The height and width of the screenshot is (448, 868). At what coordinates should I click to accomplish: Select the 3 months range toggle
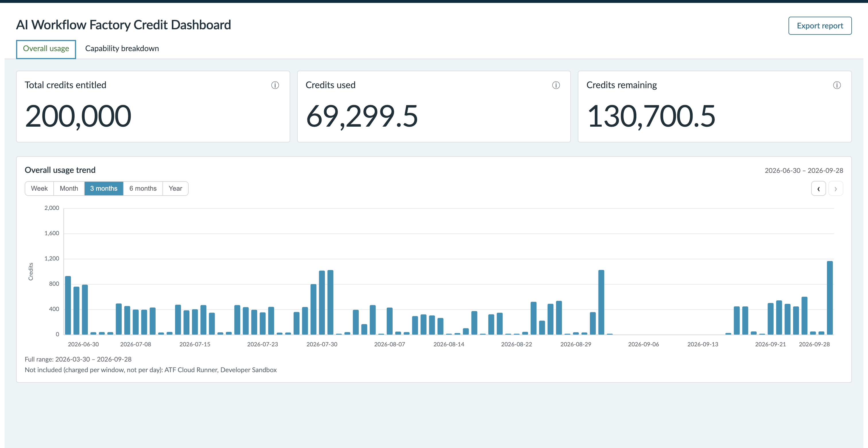pos(103,188)
